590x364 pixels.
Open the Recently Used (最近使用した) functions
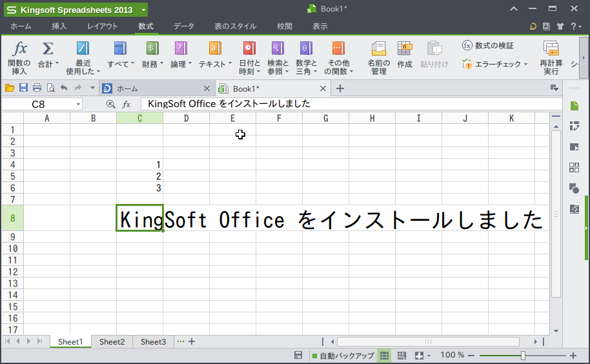(83, 57)
